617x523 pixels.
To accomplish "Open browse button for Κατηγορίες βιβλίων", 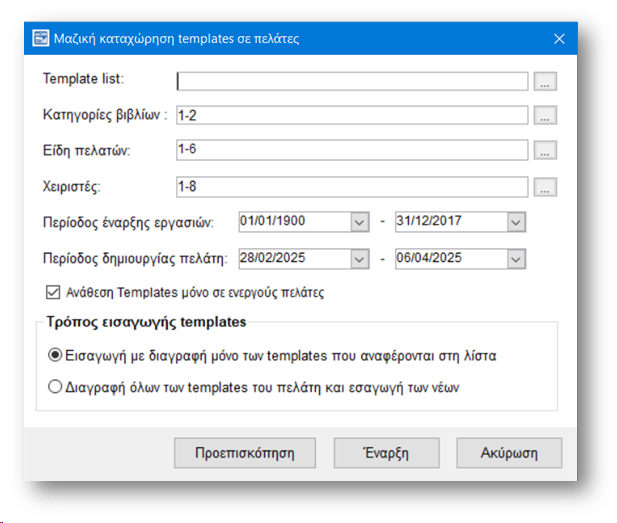I will pyautogui.click(x=544, y=116).
